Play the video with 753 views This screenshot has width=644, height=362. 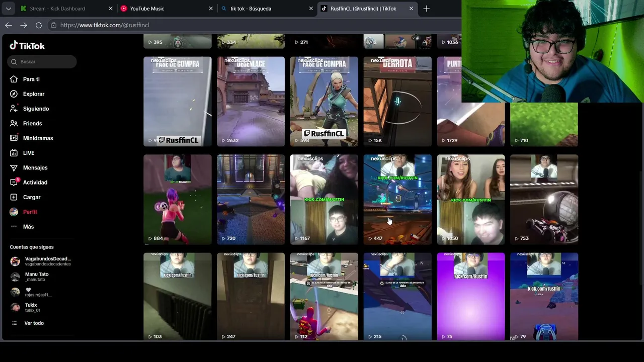coord(544,200)
